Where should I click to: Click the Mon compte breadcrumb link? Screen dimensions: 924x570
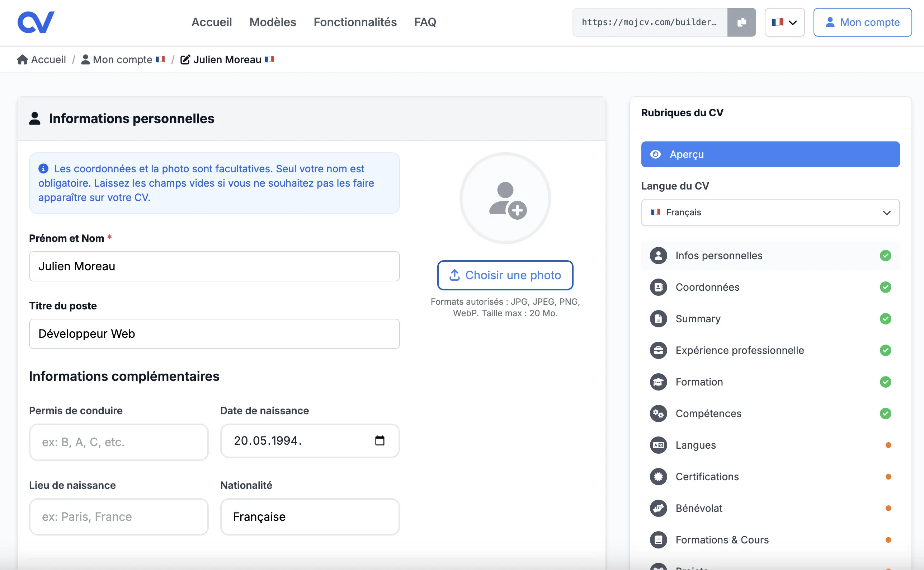[x=122, y=60]
